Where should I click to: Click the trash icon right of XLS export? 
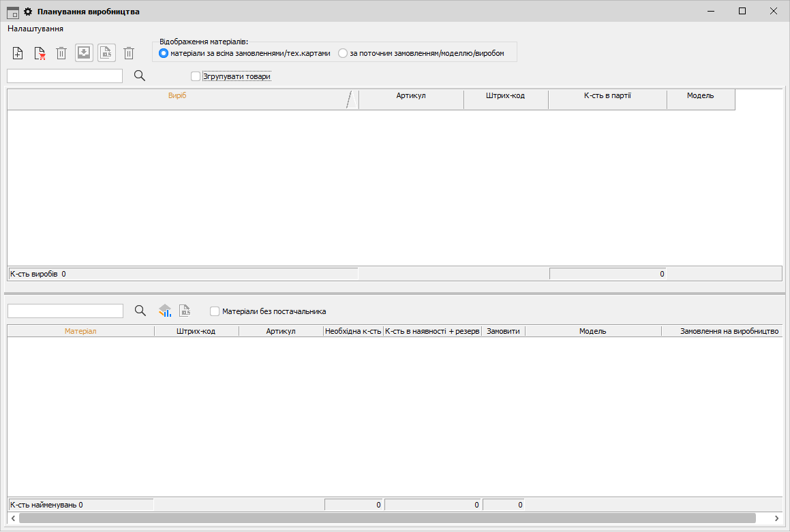click(x=129, y=53)
